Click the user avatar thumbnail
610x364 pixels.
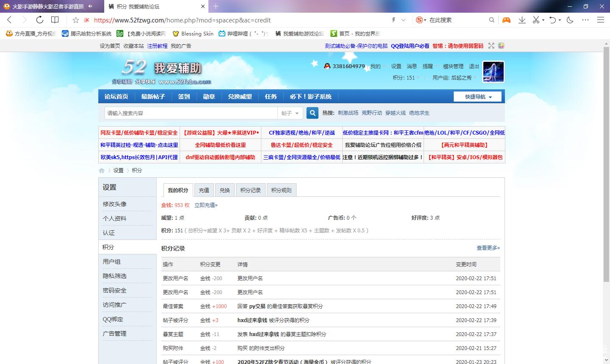[x=494, y=72]
